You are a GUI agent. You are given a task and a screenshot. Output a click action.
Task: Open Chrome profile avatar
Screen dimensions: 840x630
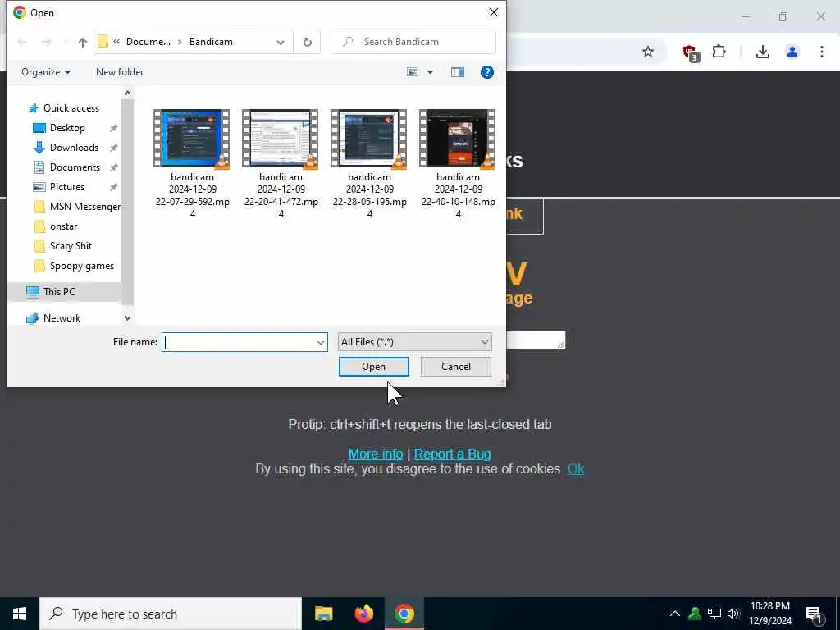click(x=792, y=52)
